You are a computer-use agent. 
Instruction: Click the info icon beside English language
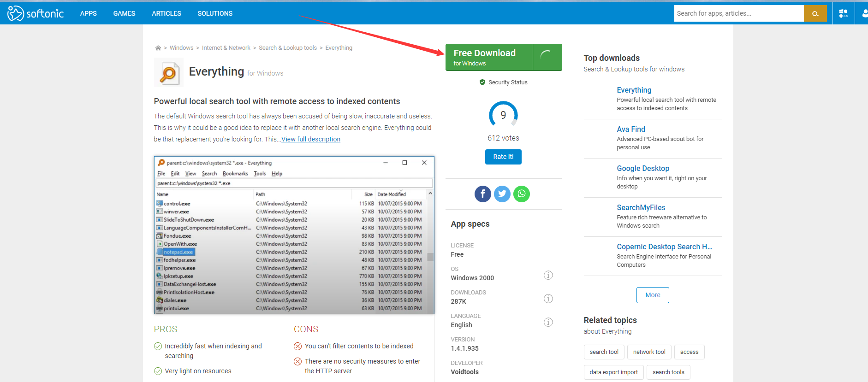[x=548, y=322]
